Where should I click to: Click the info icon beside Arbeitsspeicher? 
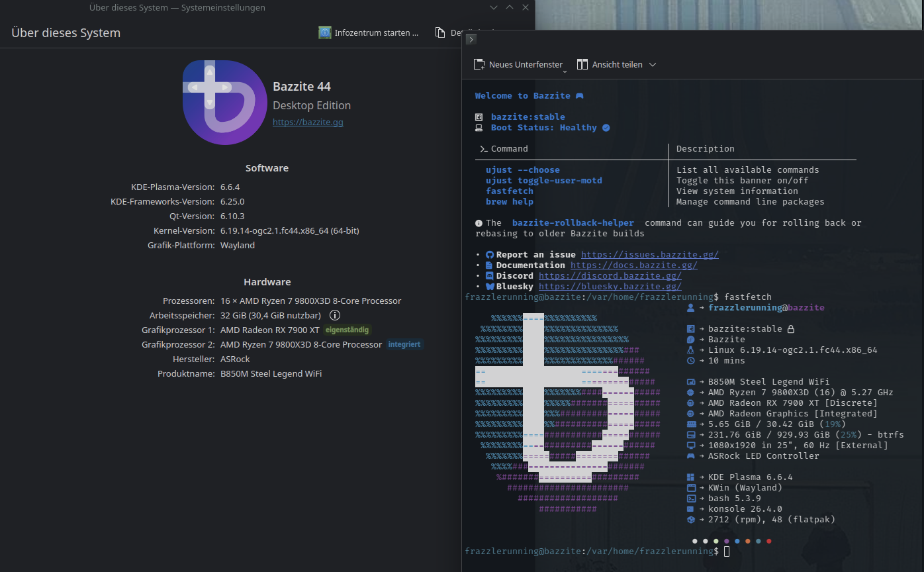(335, 315)
